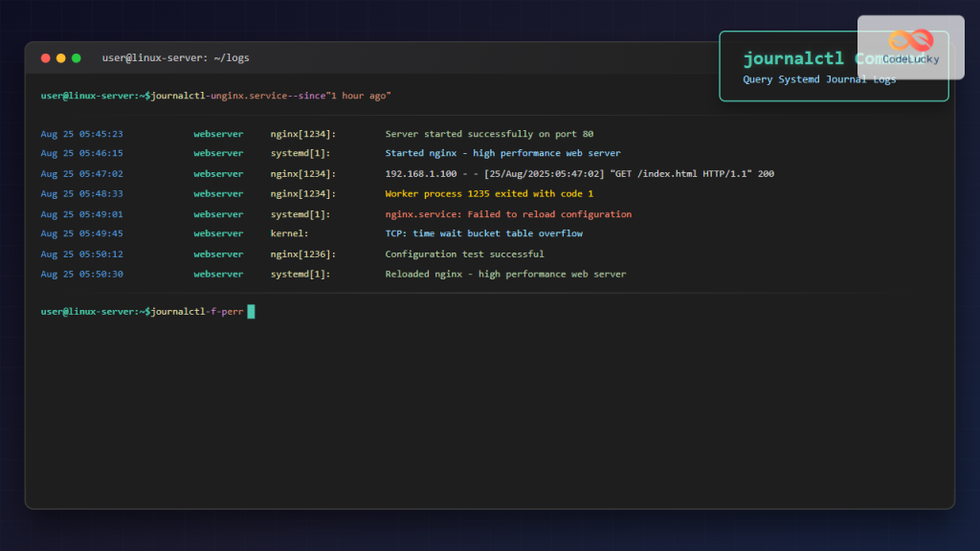Click the kernel: label on TCP overflow line
980x551 pixels.
click(288, 233)
